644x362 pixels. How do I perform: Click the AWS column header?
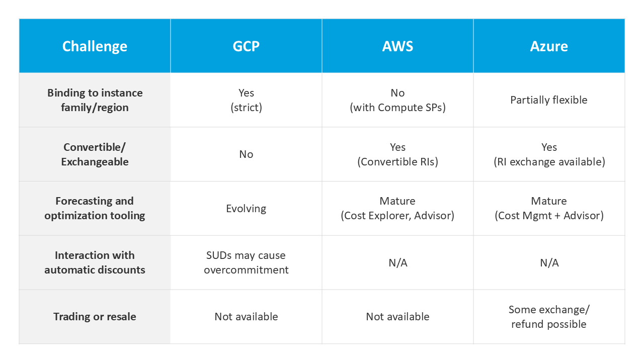(x=397, y=46)
